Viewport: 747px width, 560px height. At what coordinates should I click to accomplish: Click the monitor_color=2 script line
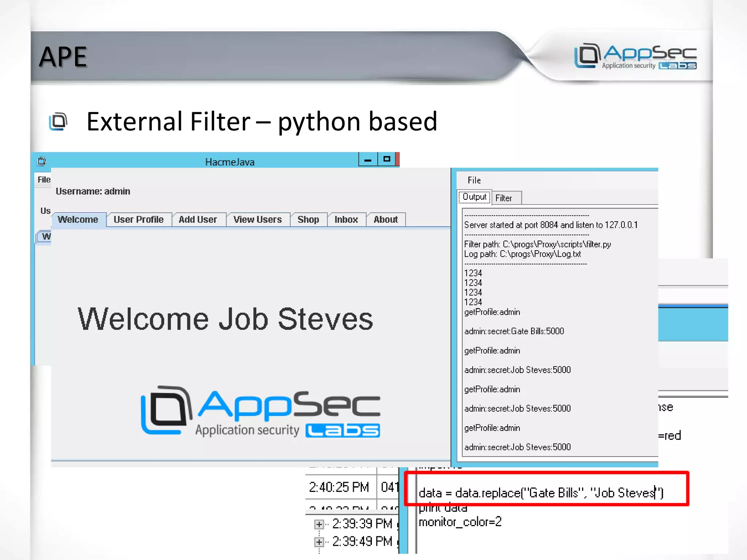460,522
